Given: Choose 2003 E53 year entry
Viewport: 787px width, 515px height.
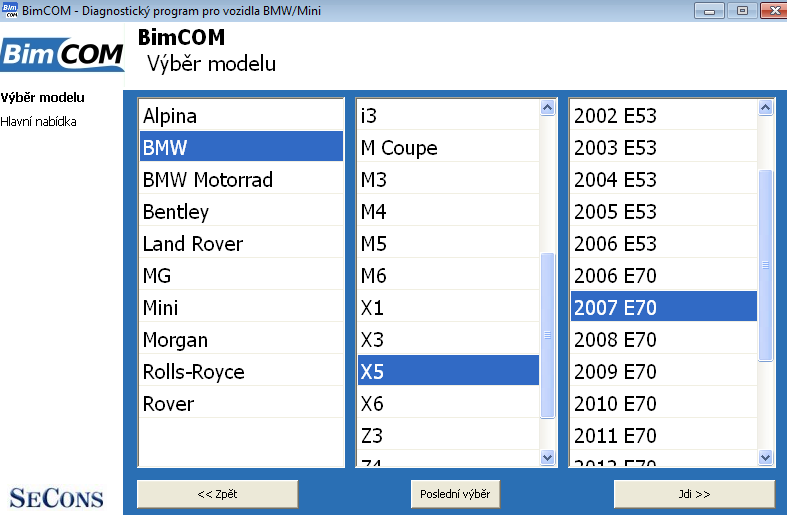Looking at the screenshot, I should coord(664,148).
